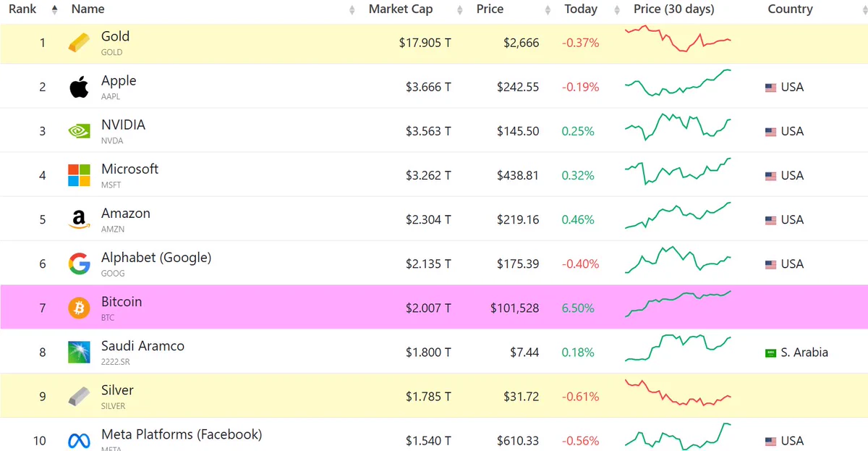868x451 pixels.
Task: Click the GOOG ticker symbol
Action: tap(113, 274)
